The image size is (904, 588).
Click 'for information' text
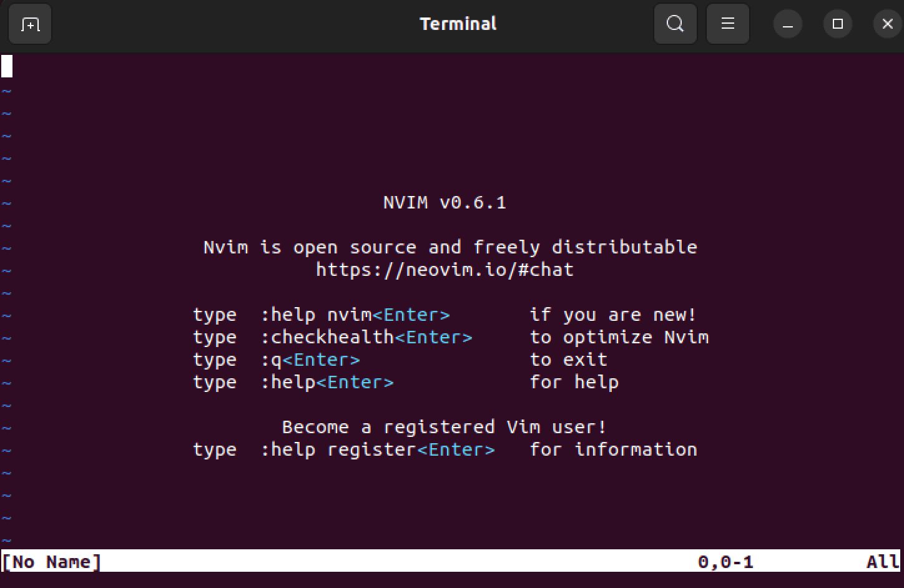click(613, 449)
